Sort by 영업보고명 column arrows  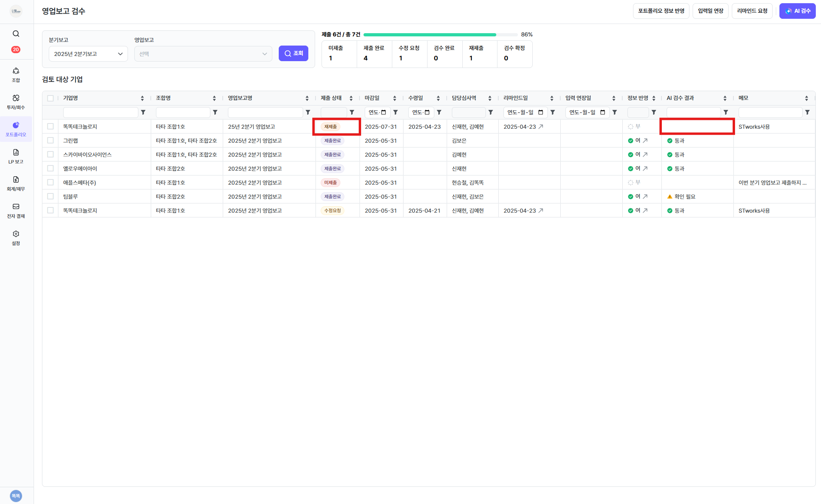307,98
